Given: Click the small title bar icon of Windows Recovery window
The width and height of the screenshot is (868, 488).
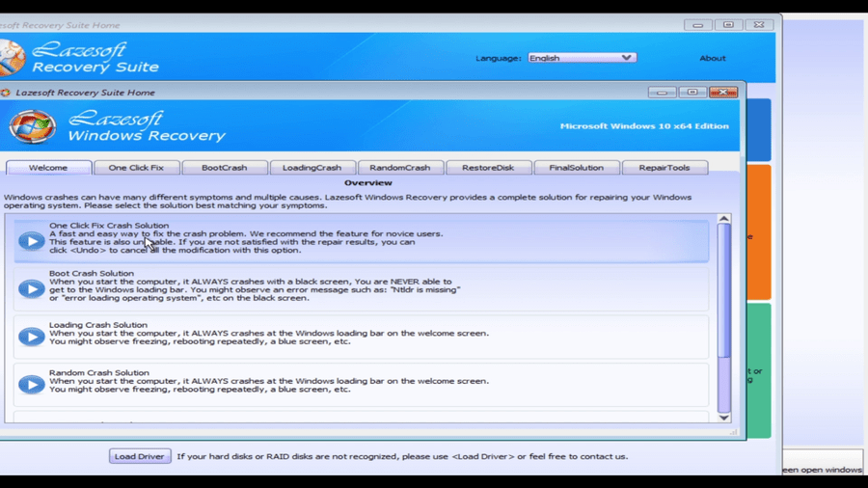Looking at the screenshot, I should tap(6, 93).
